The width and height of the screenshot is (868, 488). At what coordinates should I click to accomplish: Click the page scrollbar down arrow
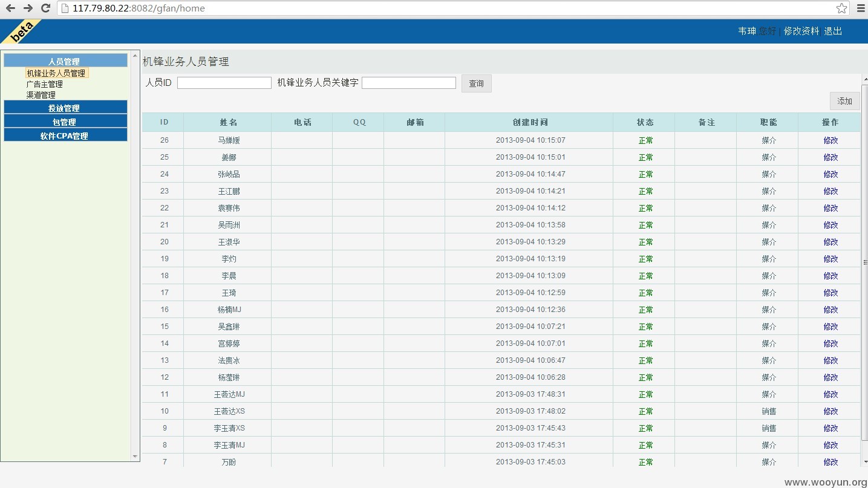865,461
